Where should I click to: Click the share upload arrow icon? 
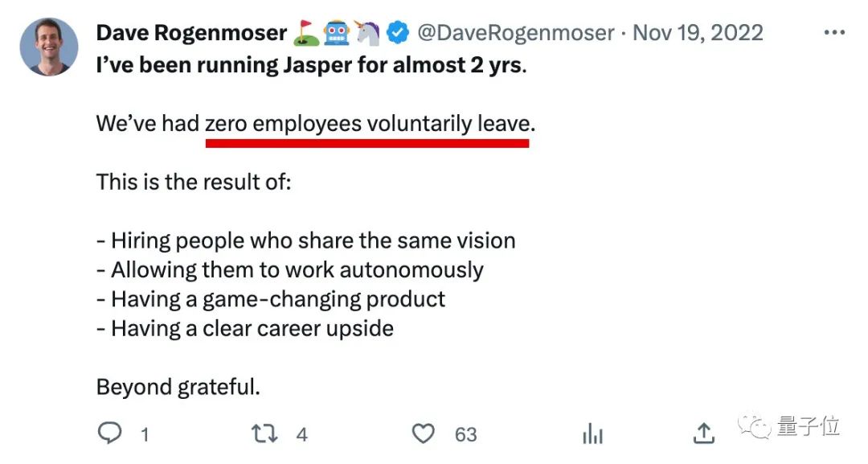[703, 433]
